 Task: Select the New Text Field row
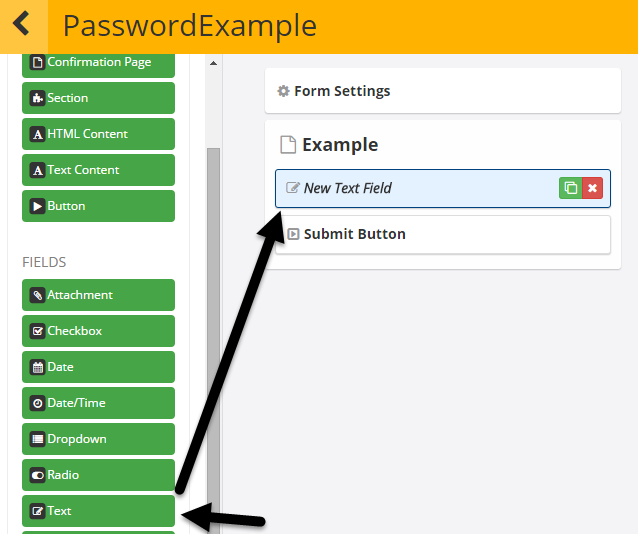click(443, 188)
